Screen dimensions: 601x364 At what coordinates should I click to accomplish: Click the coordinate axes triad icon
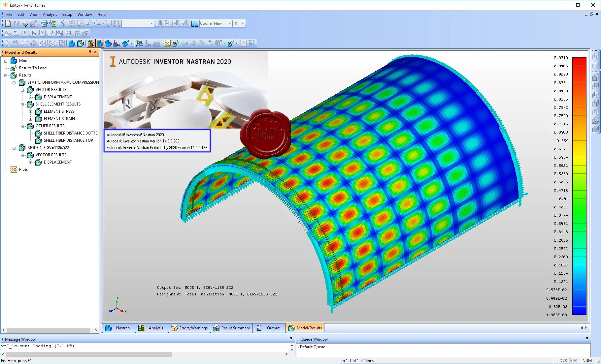pos(117,43)
